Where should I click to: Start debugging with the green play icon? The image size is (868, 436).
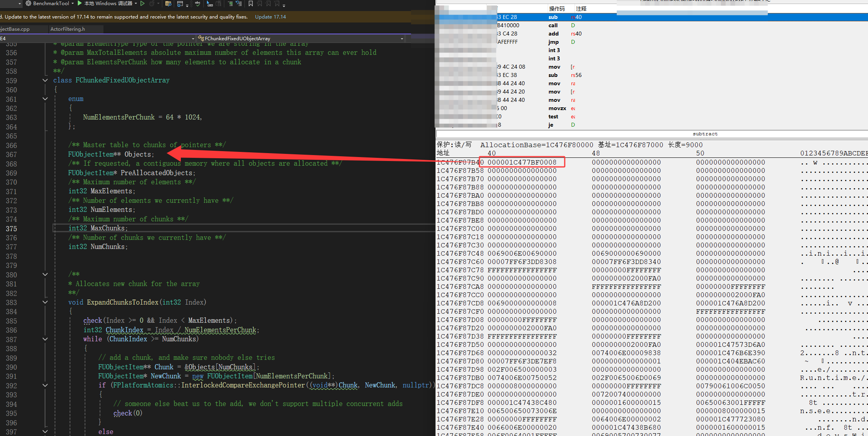79,4
